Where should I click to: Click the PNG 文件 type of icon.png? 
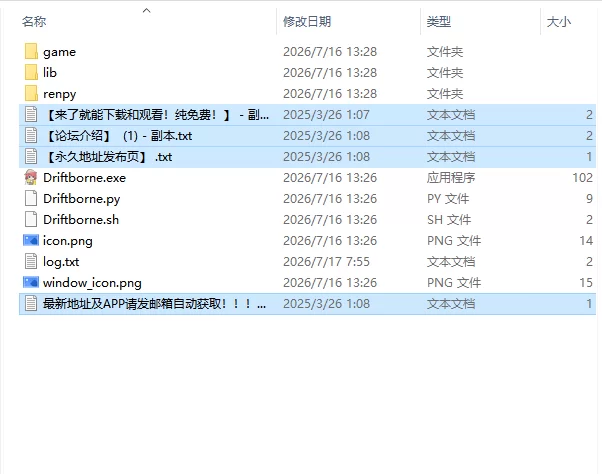pyautogui.click(x=454, y=241)
